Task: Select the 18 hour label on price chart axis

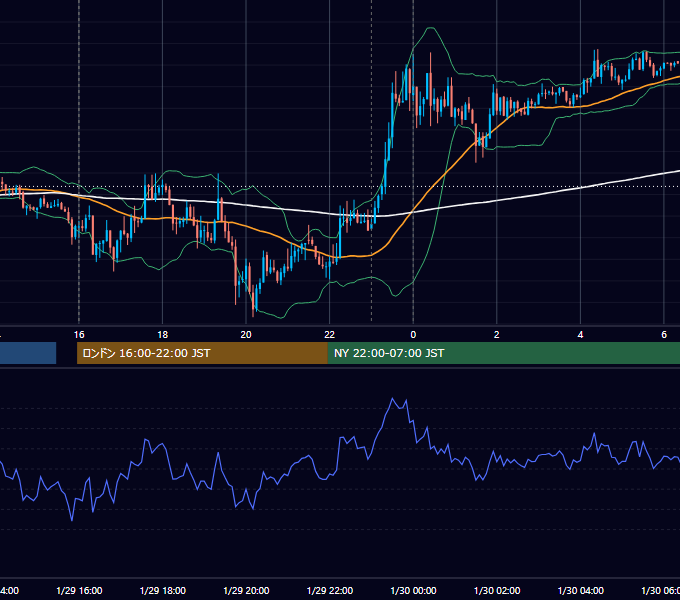Action: [162, 335]
